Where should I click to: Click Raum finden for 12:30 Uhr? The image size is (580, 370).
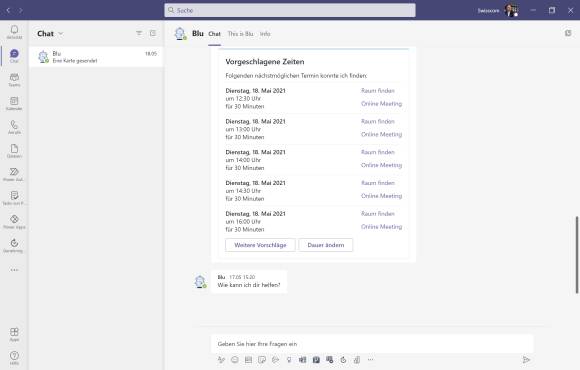378,91
